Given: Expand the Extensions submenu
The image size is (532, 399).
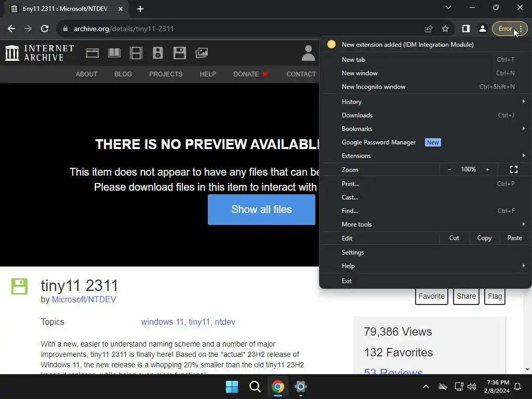Looking at the screenshot, I should point(426,156).
